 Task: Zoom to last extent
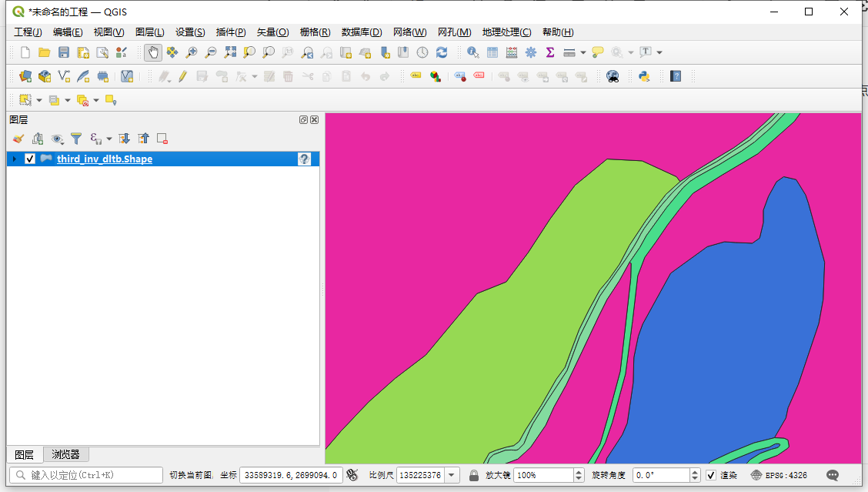(307, 52)
